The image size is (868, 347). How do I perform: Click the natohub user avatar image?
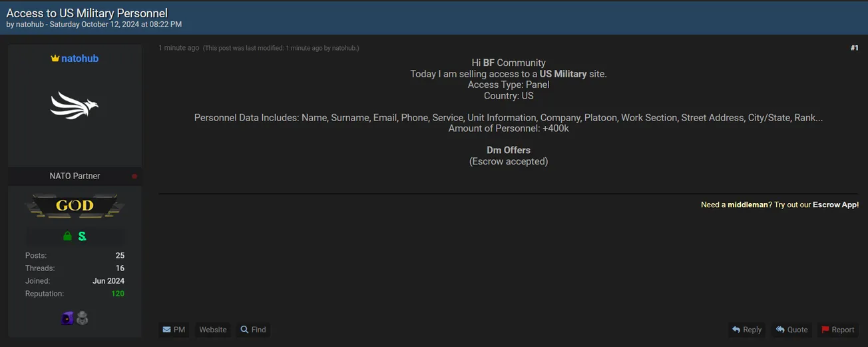tap(75, 105)
